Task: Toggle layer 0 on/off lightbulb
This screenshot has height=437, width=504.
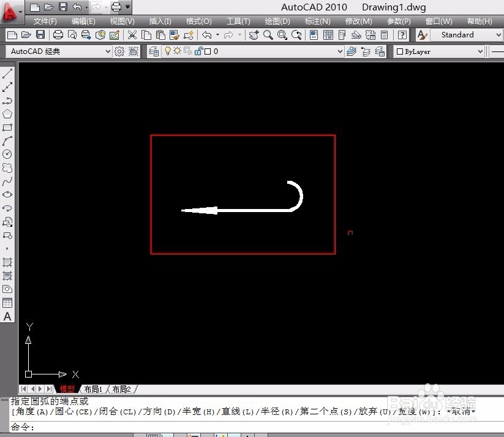Action: [167, 51]
